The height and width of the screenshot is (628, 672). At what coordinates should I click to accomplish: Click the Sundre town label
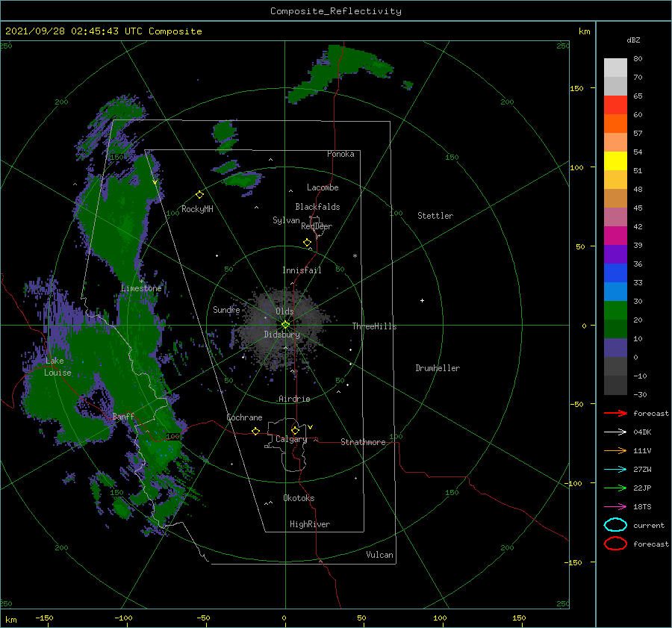(226, 309)
